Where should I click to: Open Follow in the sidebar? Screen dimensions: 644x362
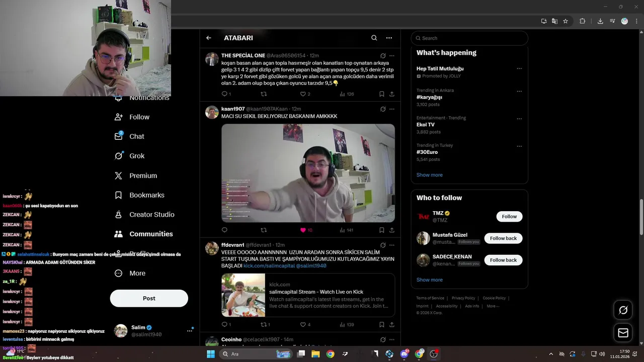(132, 117)
